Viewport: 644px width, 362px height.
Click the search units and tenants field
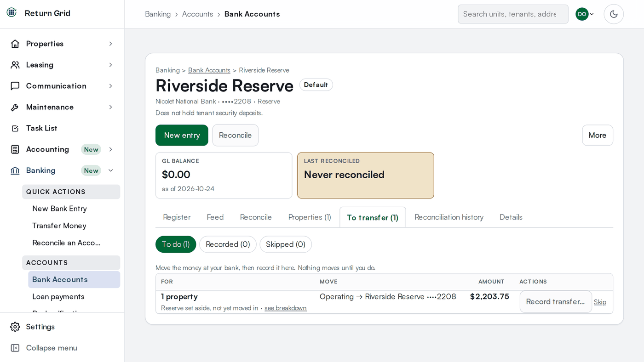click(x=513, y=14)
